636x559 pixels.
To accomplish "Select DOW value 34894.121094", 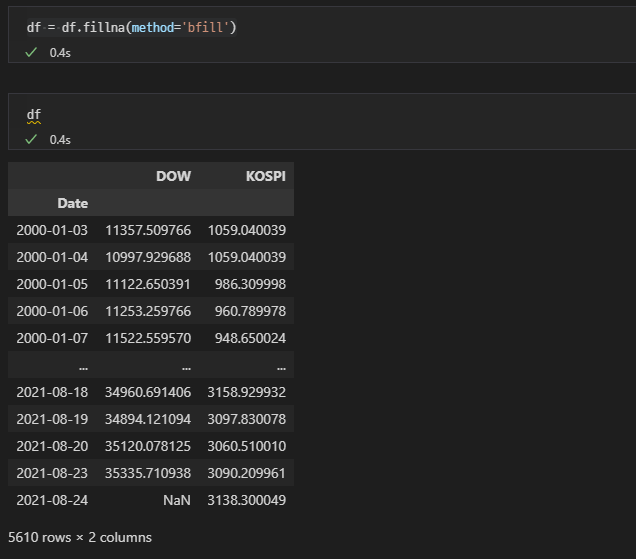I will [x=148, y=419].
